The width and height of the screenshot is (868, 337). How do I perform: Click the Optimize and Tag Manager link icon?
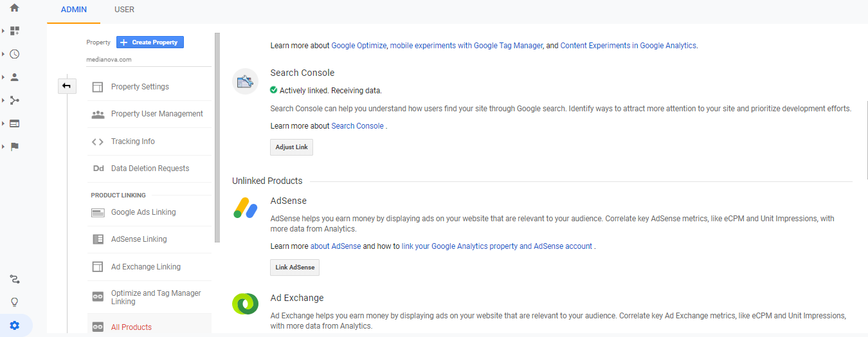click(x=98, y=296)
